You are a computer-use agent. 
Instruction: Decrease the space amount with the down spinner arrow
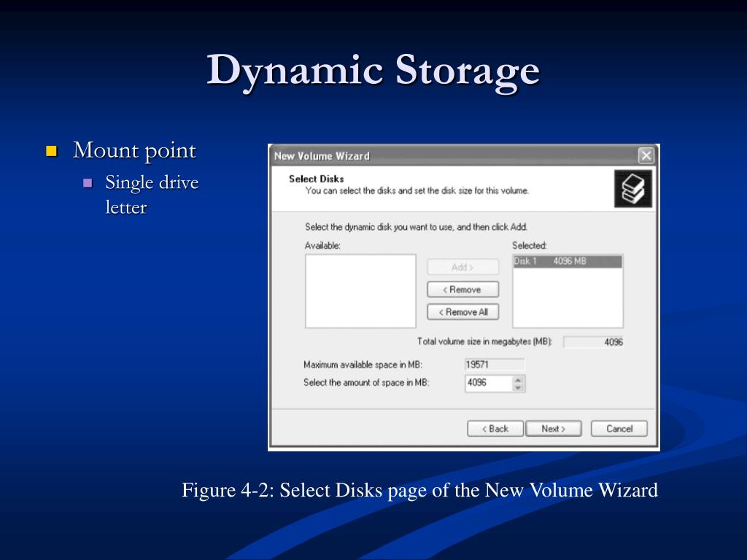519,388
